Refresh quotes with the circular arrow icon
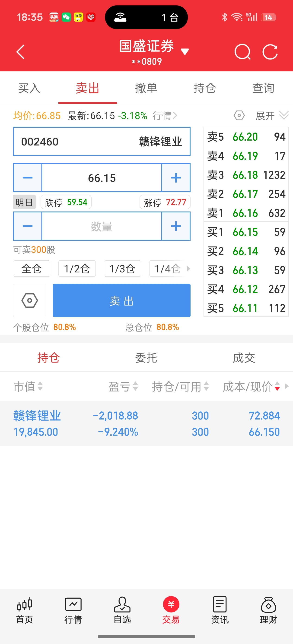This screenshot has height=644, width=293. click(x=270, y=52)
